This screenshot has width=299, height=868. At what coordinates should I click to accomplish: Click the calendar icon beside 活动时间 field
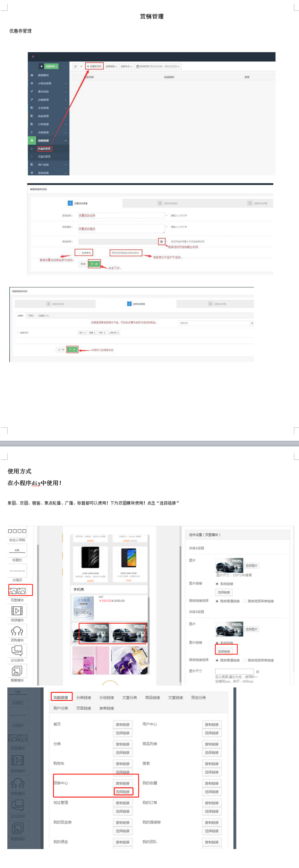click(x=161, y=242)
